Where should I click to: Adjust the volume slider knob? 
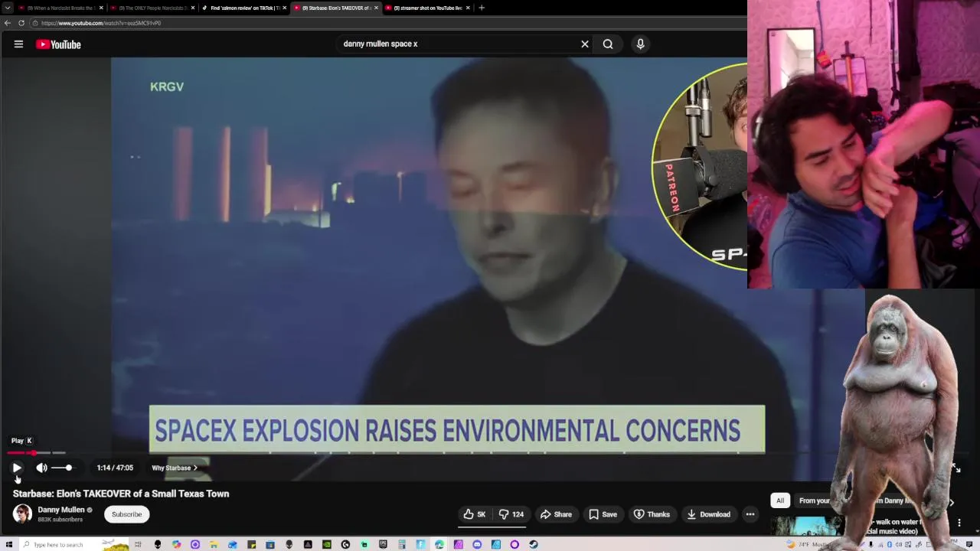[x=69, y=468]
